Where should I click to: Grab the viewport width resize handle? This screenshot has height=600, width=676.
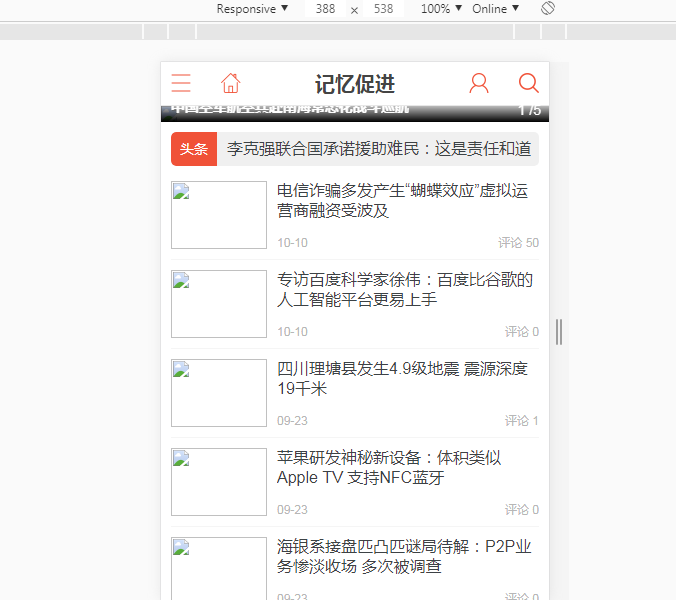[x=559, y=331]
